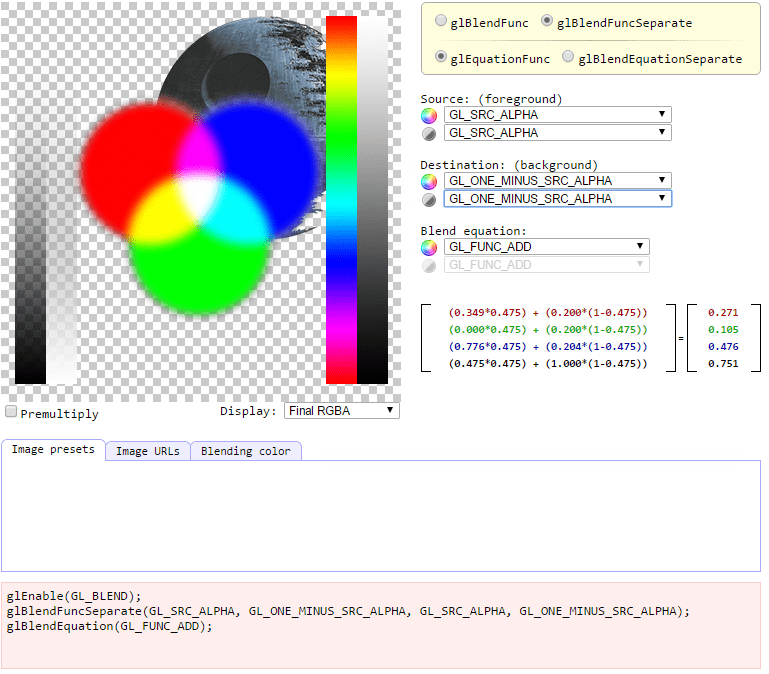Switch to the Blending color tab
This screenshot has height=674, width=769.
[246, 451]
